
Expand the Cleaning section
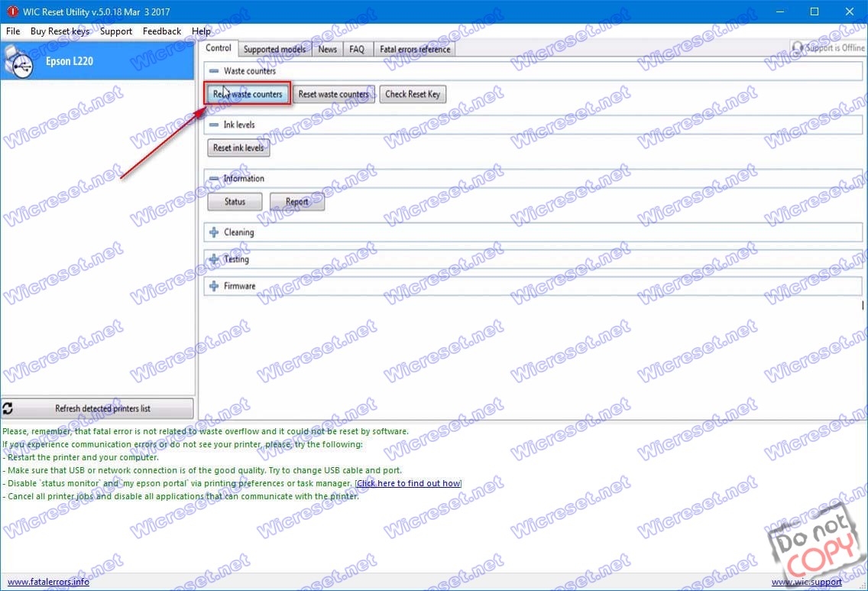click(x=214, y=232)
